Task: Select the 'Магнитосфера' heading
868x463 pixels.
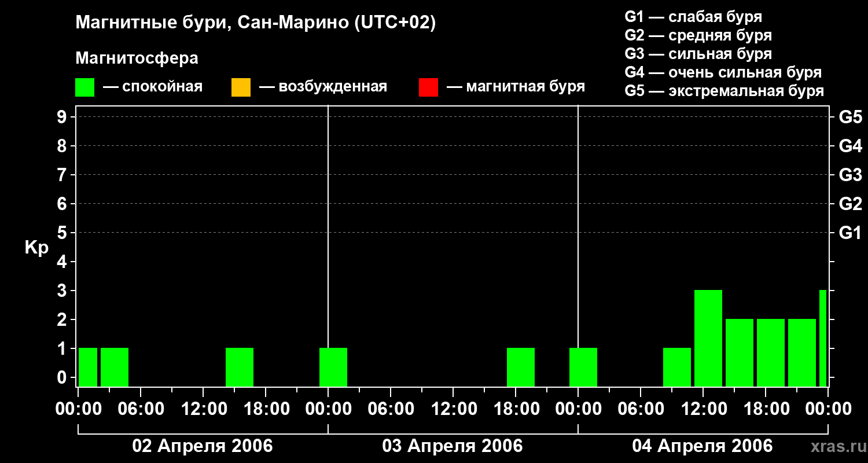Action: click(137, 58)
